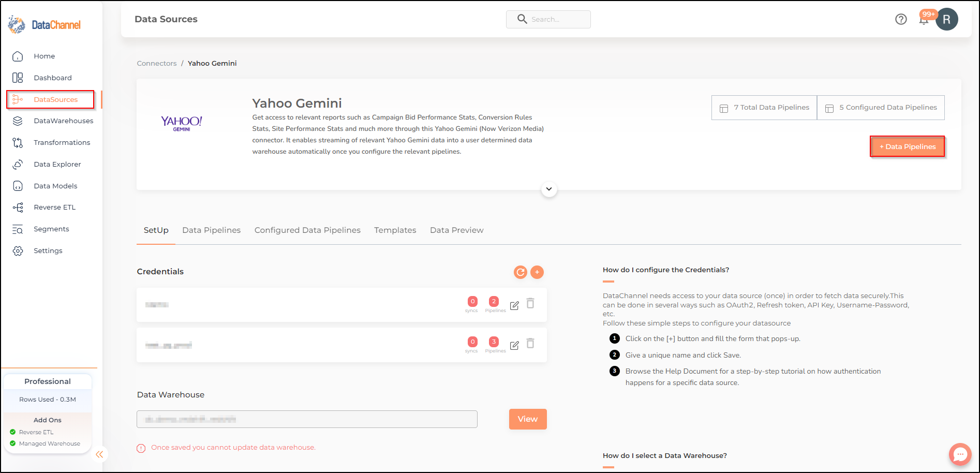The height and width of the screenshot is (473, 980).
Task: Open the Data Explorer sidebar icon
Action: [18, 165]
